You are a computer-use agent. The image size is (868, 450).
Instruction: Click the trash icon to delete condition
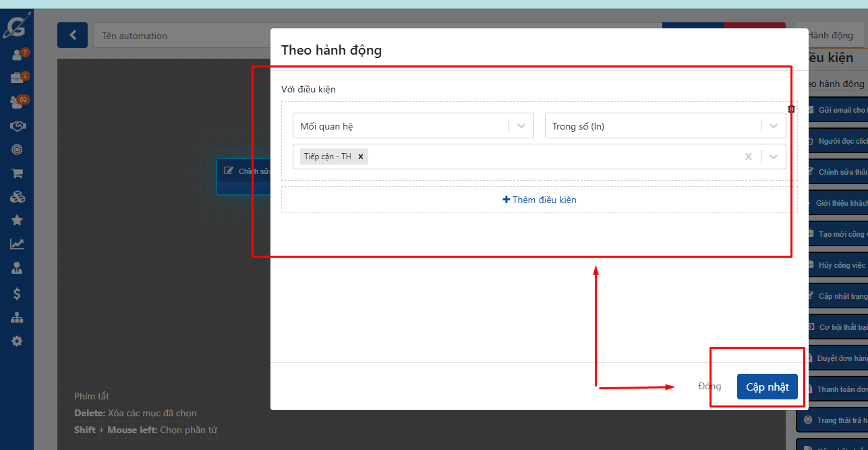click(x=791, y=109)
